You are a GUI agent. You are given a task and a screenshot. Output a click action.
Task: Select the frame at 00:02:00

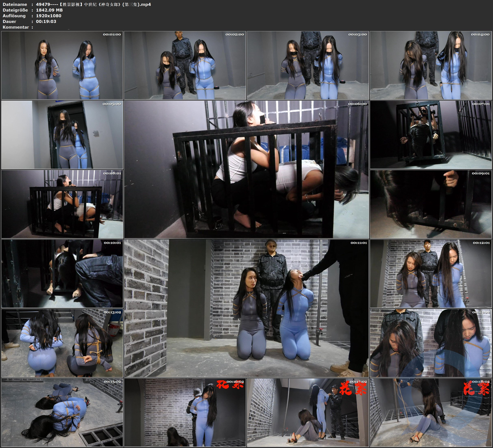pos(185,65)
